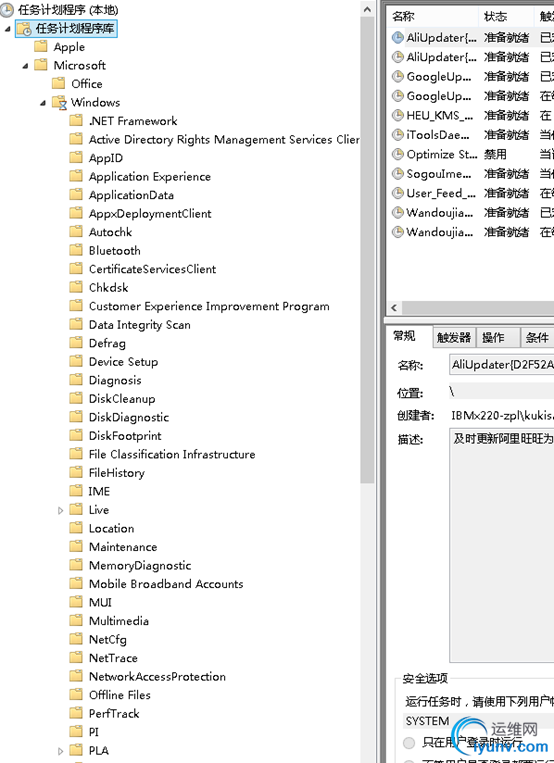Expand the Live folder node
The width and height of the screenshot is (554, 763).
click(x=60, y=510)
